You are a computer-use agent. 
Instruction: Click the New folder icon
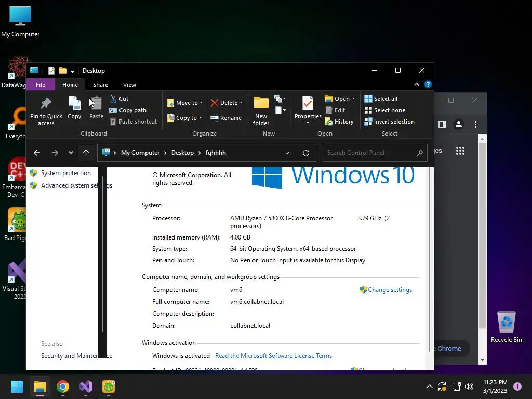tap(261, 102)
